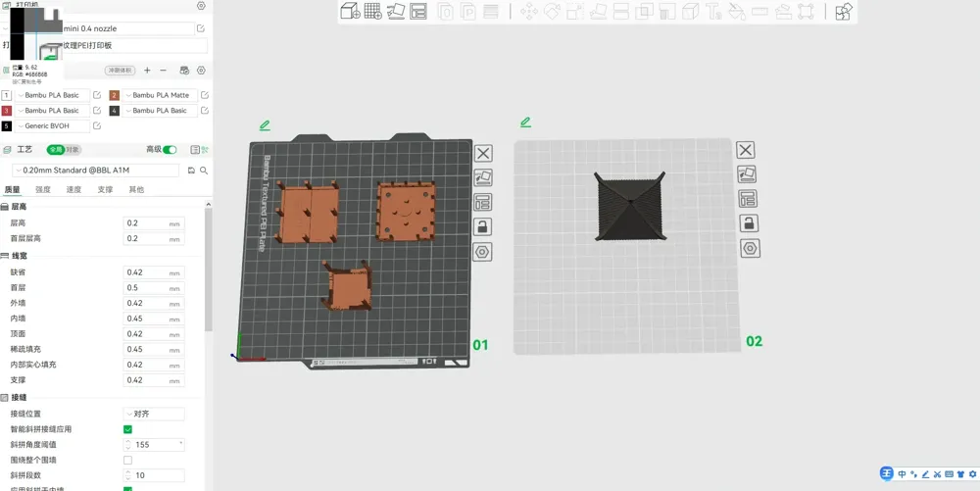Open filament 2 Bambu PLA Matte dropdown

[160, 96]
